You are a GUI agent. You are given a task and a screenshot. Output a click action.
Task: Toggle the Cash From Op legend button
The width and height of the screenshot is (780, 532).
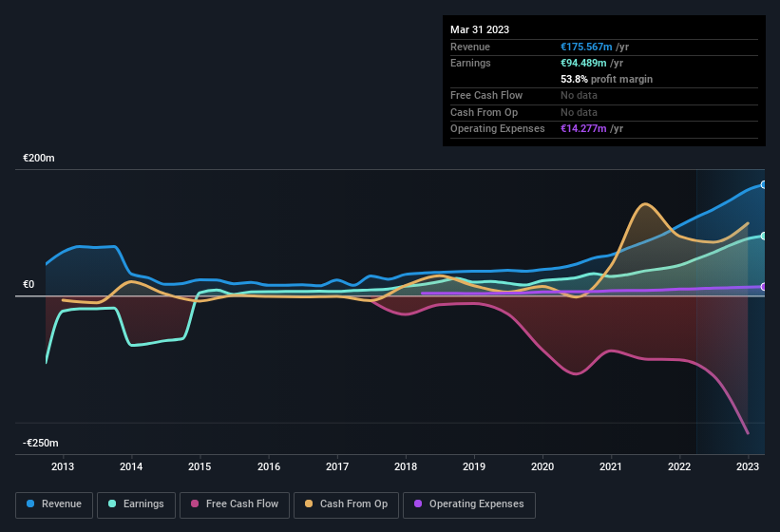tap(346, 504)
